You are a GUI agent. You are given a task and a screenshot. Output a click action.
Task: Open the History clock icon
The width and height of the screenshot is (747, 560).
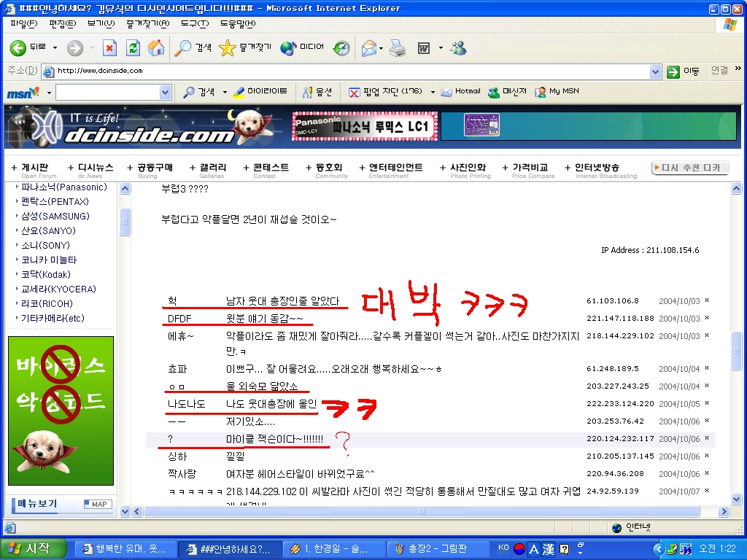341,48
